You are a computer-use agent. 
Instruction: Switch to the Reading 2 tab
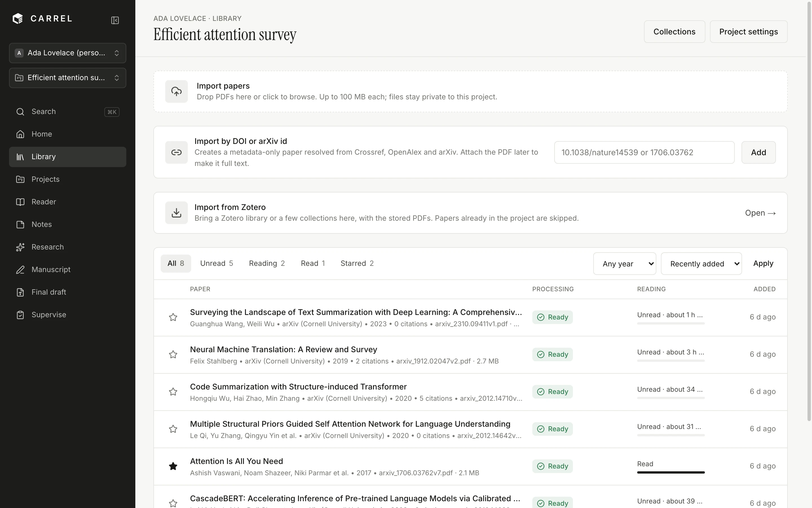(267, 263)
